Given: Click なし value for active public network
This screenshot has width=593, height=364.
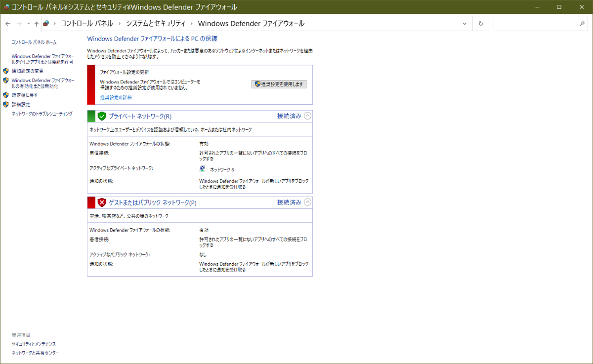Looking at the screenshot, I should pos(203,254).
